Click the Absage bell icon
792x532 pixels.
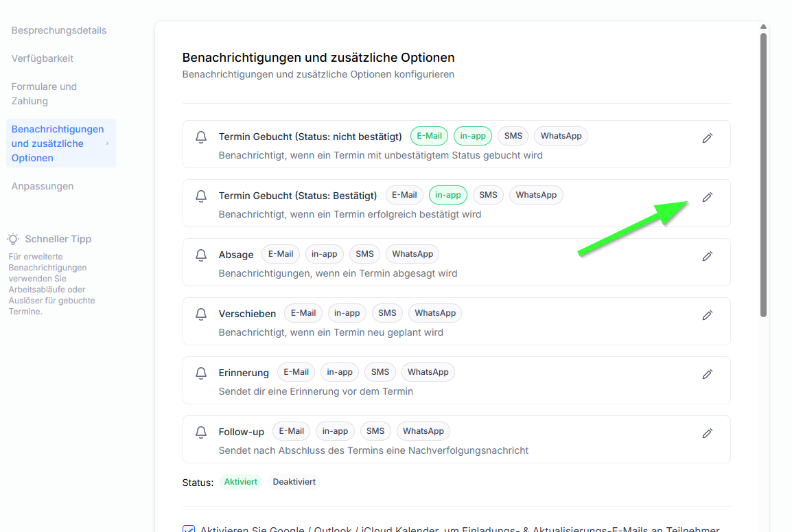click(201, 255)
